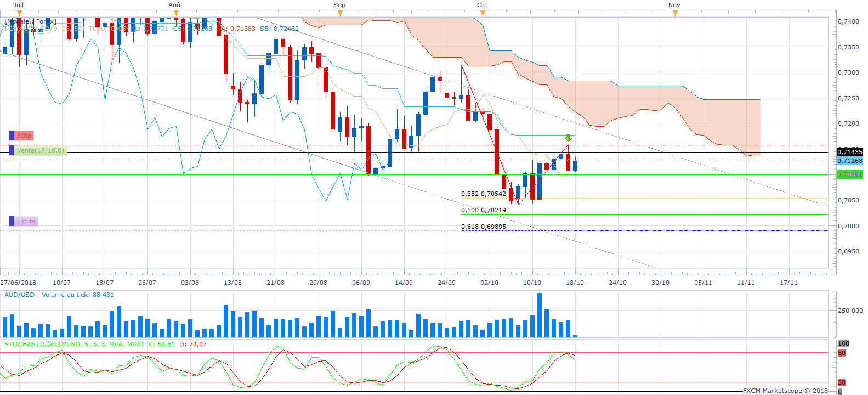Click the 02/10 date axis label
The height and width of the screenshot is (395, 868).
point(490,283)
